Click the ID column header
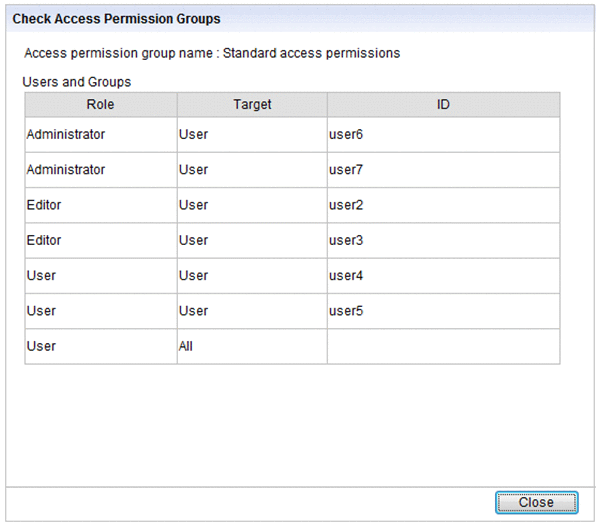601x529 pixels. coord(443,104)
